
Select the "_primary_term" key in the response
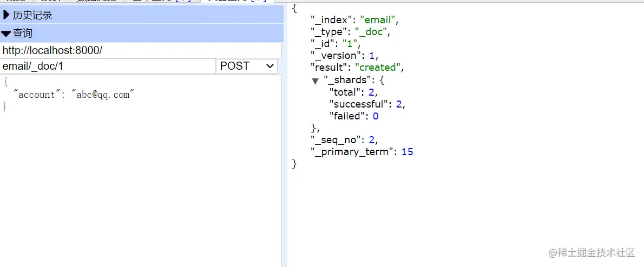353,152
